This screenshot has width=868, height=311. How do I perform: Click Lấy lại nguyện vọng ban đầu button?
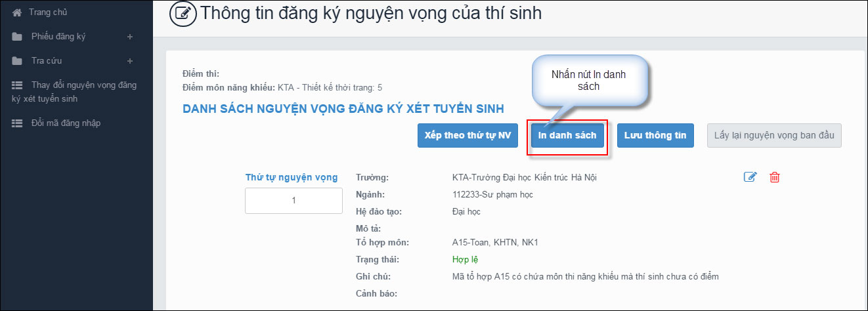coord(773,135)
